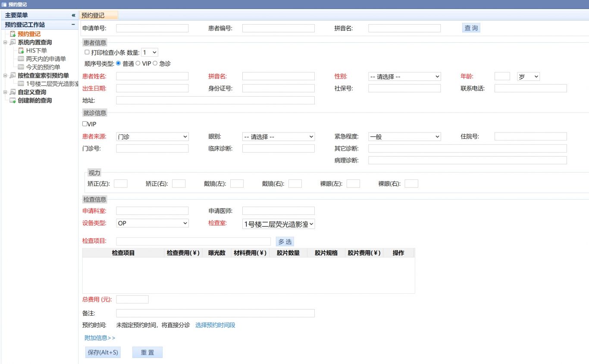Open the 检查室 dropdown
Viewport: 589px width, 364px height.
click(x=279, y=224)
